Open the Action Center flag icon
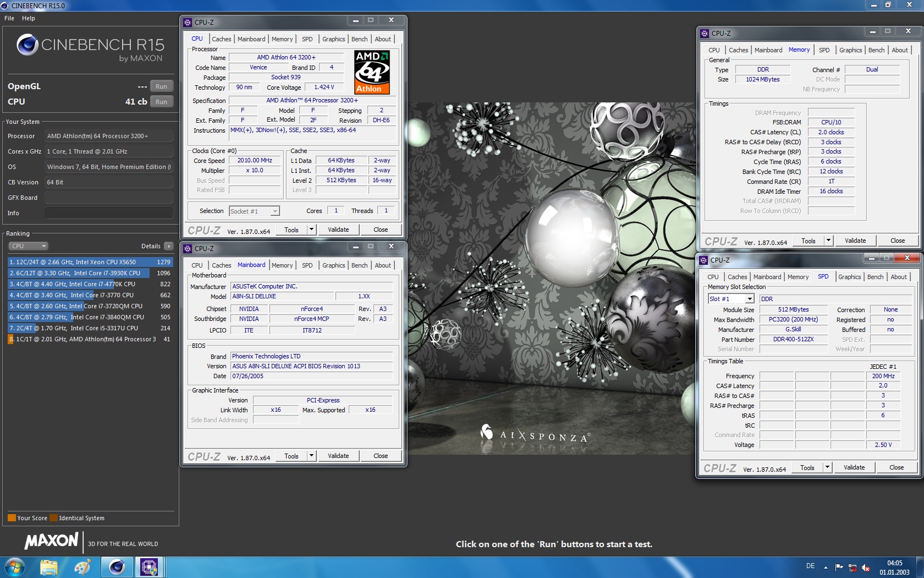The image size is (924, 578). [839, 567]
